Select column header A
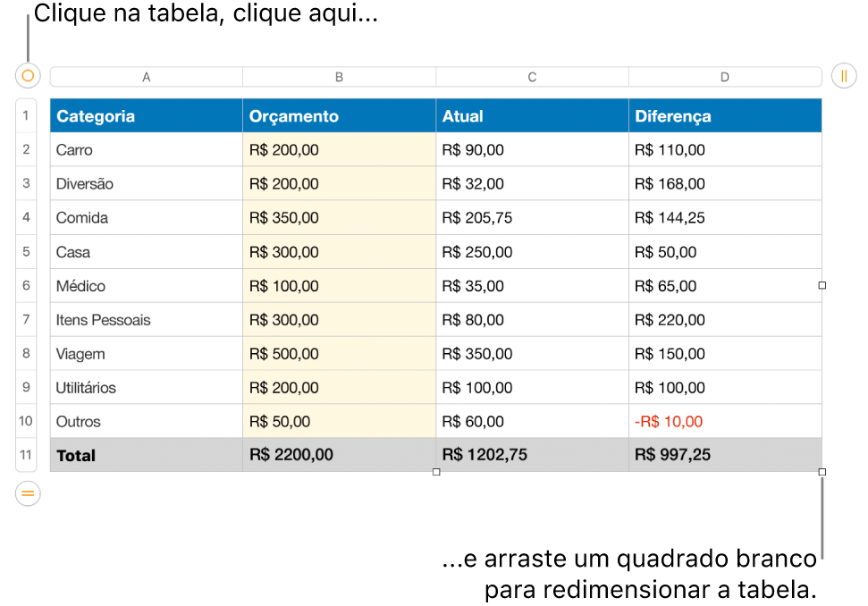Image resolution: width=868 pixels, height=606 pixels. 146,77
